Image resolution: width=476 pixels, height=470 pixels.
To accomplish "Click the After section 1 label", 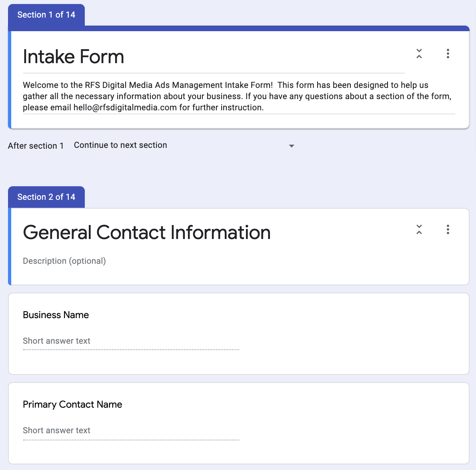I will [x=36, y=146].
